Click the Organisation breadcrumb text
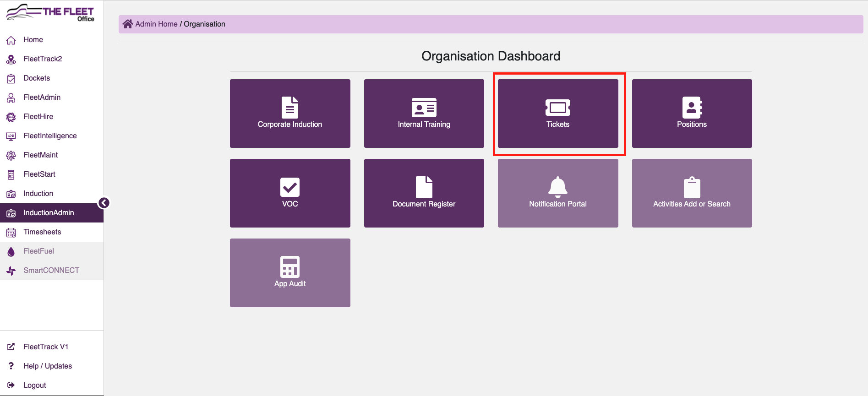The width and height of the screenshot is (868, 396). (204, 24)
